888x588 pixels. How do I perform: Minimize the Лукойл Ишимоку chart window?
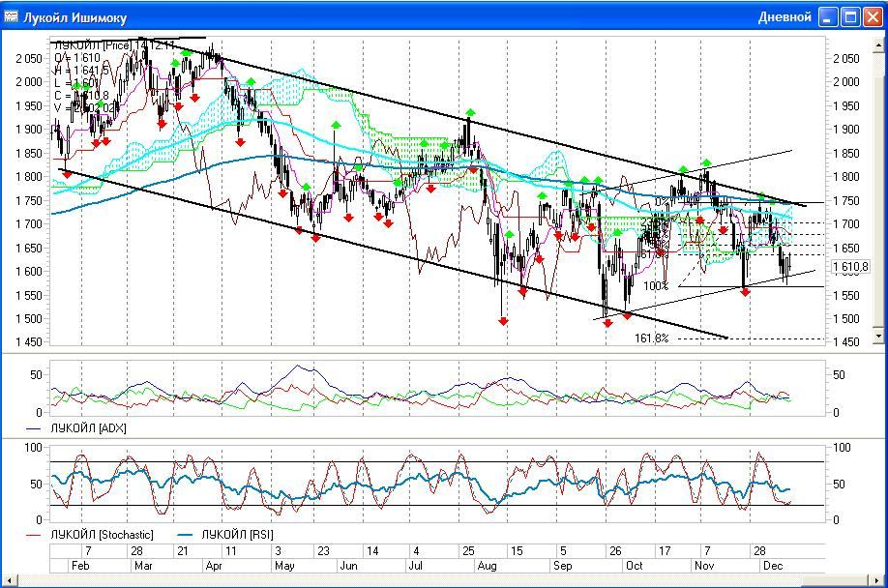tap(828, 17)
